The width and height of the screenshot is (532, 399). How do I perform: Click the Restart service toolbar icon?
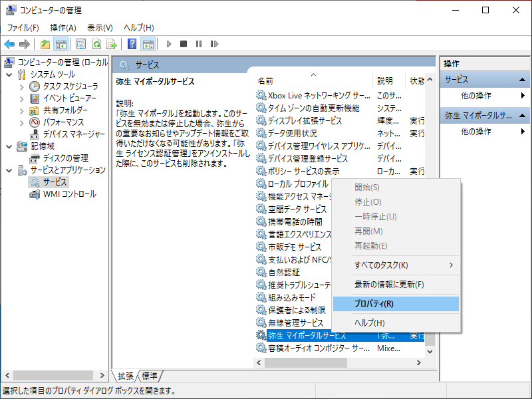pyautogui.click(x=214, y=44)
